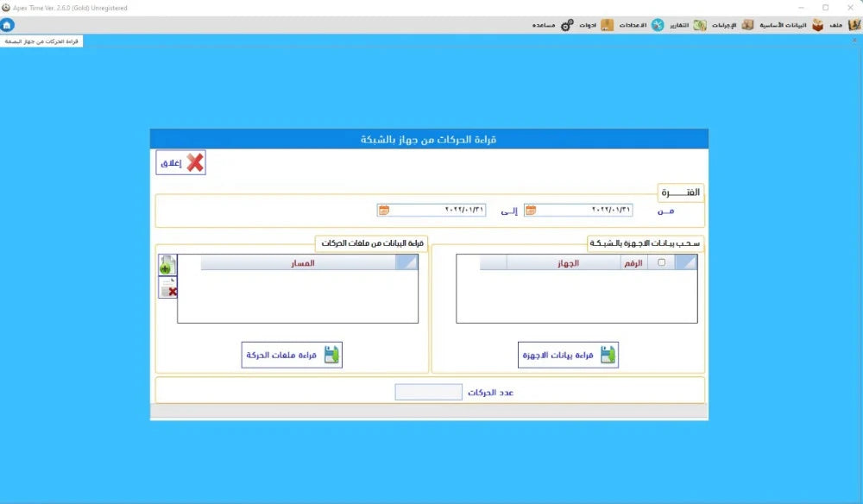
Task: Click the delete file path icon
Action: pos(167,288)
